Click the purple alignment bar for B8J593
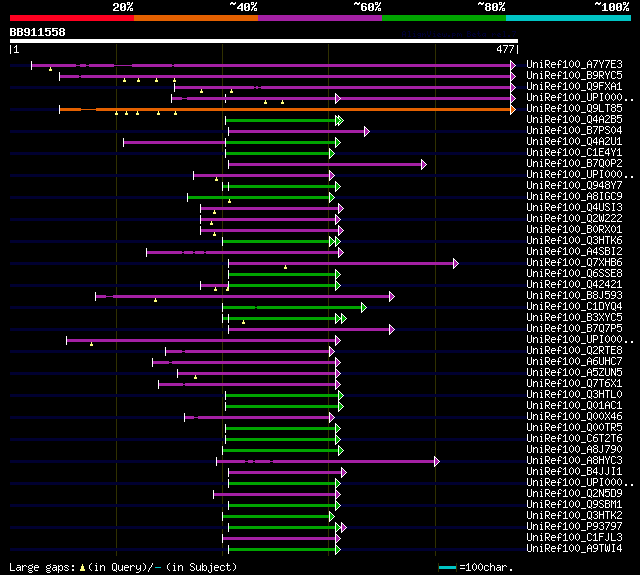The height and width of the screenshot is (575, 640). pyautogui.click(x=243, y=297)
